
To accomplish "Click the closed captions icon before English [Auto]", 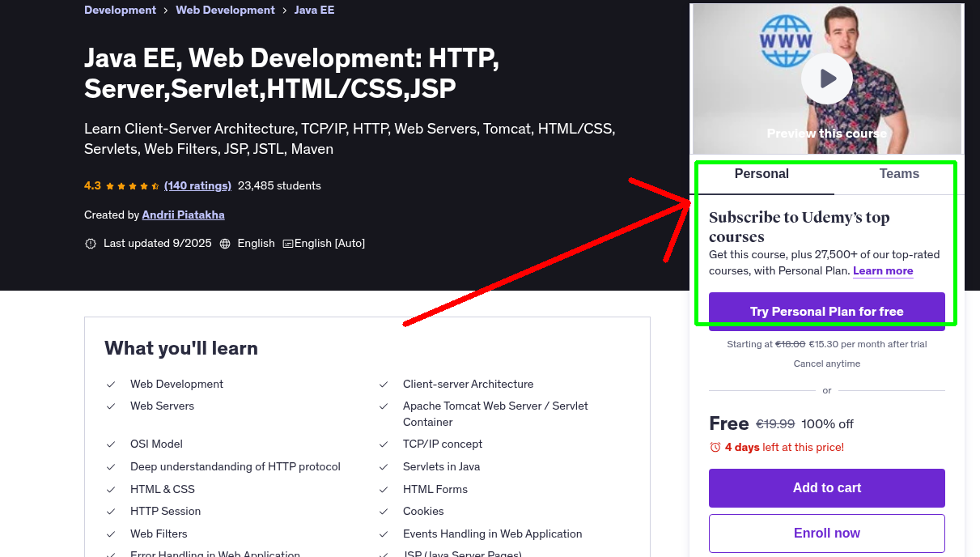I will tap(287, 244).
